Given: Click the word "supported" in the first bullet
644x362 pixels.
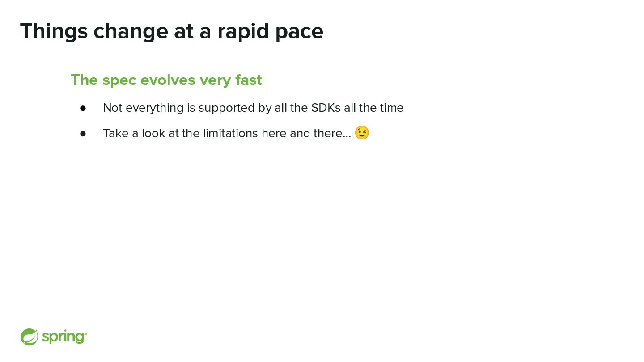Looking at the screenshot, I should click(x=227, y=109).
